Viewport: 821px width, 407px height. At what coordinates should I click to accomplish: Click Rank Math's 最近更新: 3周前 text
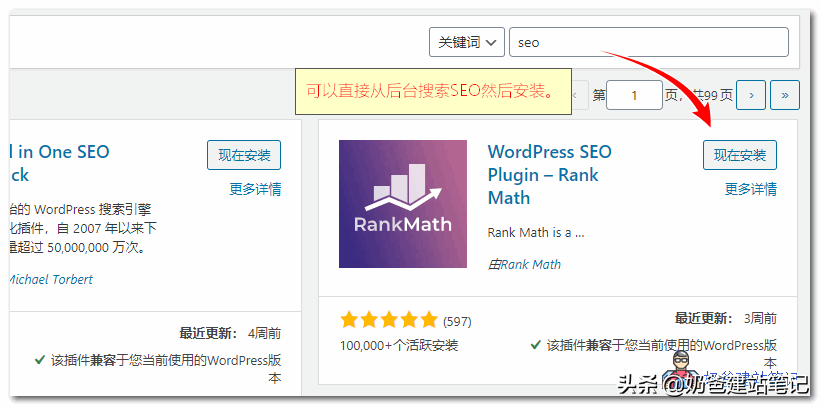[726, 318]
